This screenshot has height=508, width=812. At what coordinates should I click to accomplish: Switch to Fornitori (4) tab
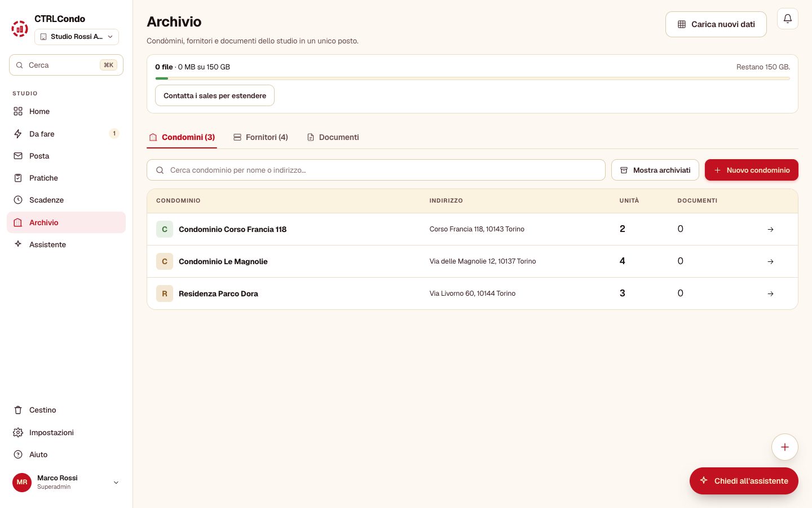[261, 137]
